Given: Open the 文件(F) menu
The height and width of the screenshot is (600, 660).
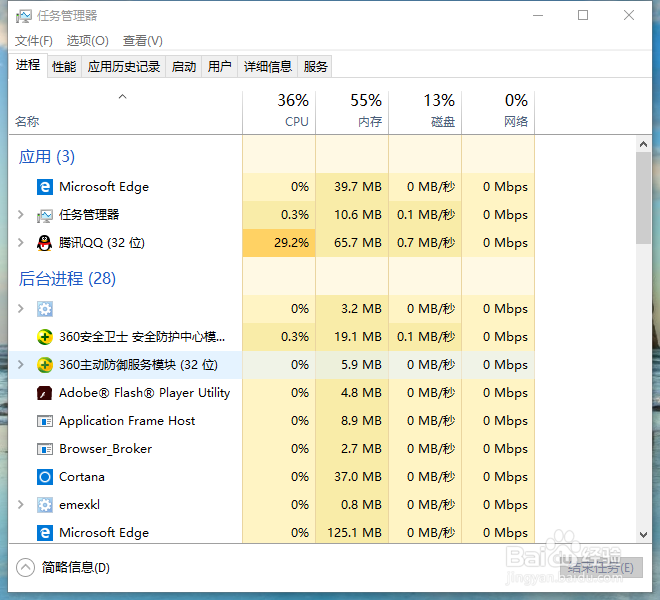Looking at the screenshot, I should point(34,41).
